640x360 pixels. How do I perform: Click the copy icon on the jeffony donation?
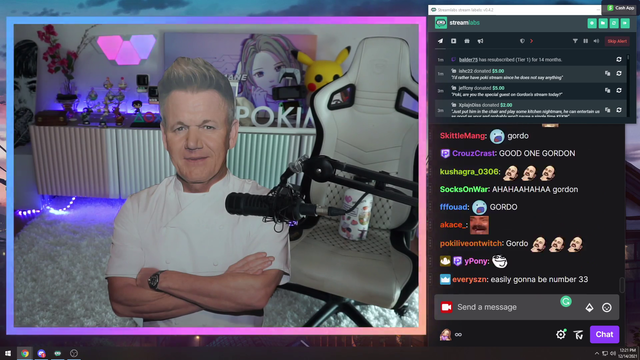pyautogui.click(x=607, y=90)
